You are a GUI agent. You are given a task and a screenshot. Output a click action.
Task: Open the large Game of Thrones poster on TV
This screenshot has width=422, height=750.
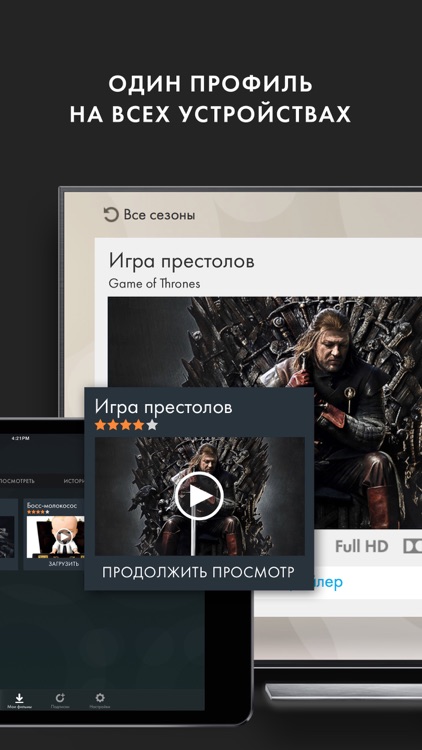point(265,412)
